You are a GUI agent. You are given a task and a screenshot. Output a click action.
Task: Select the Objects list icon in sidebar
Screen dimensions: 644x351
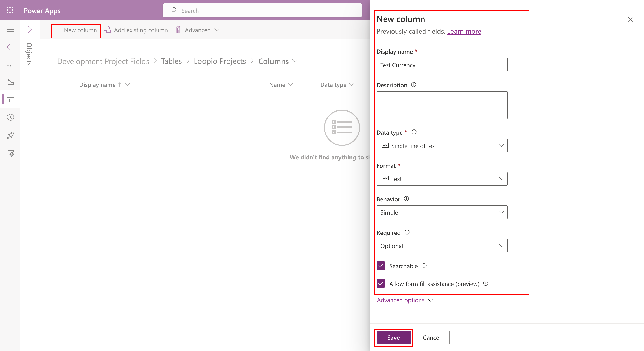pyautogui.click(x=11, y=99)
